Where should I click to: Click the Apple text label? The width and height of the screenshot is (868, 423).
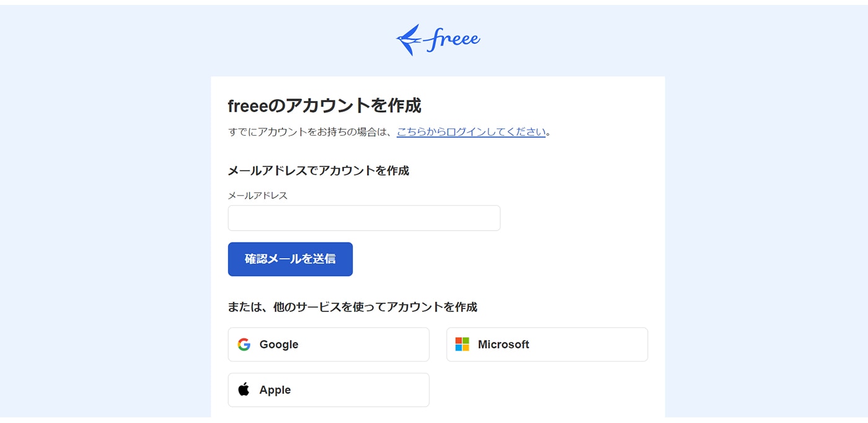point(275,390)
